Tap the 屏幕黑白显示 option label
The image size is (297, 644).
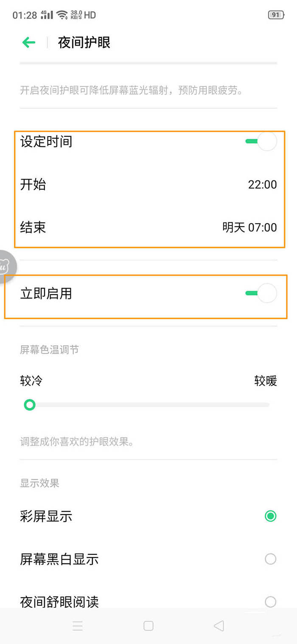tap(59, 559)
